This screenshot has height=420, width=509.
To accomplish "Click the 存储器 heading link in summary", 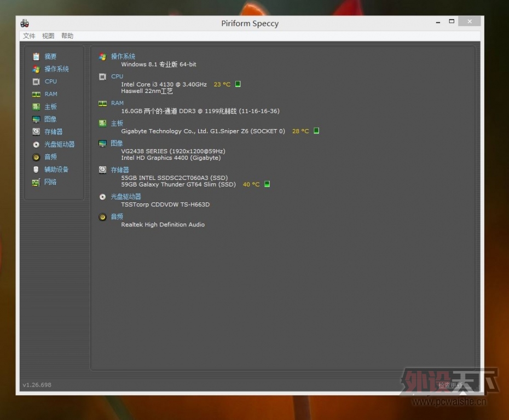I will (120, 170).
